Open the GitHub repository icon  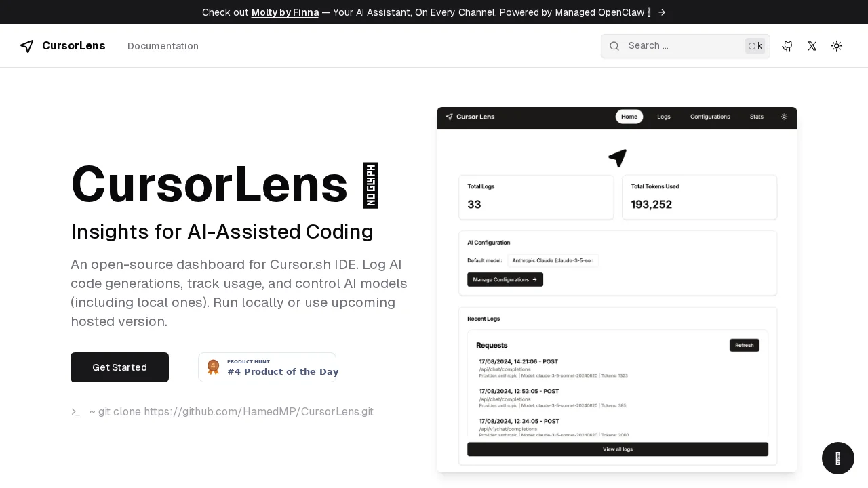coord(787,46)
